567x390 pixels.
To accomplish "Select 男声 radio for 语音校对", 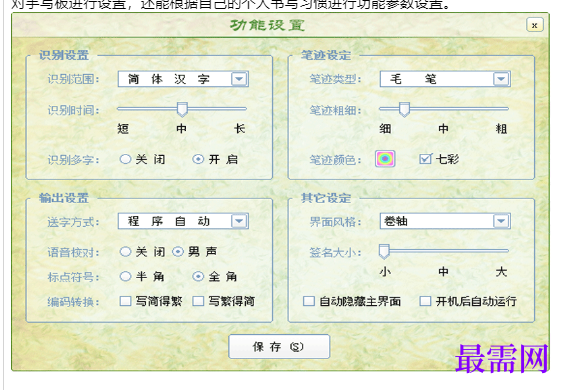I will pyautogui.click(x=178, y=252).
